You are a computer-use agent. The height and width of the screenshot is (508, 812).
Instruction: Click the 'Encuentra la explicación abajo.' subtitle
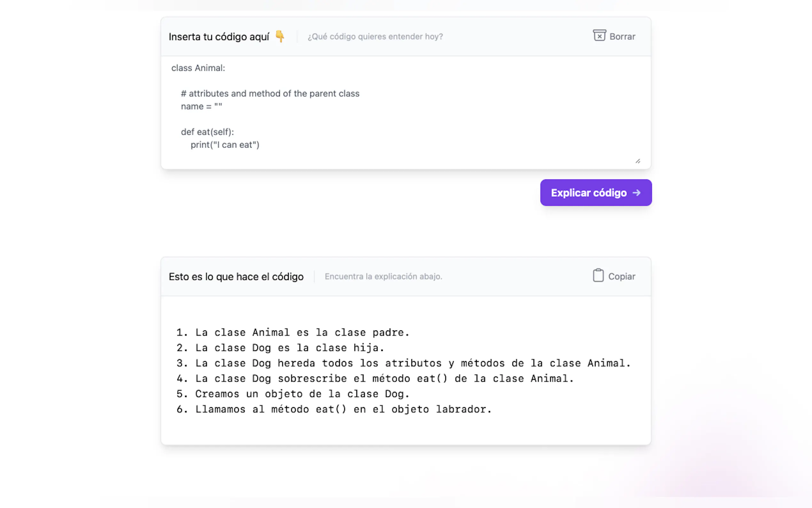[383, 276]
